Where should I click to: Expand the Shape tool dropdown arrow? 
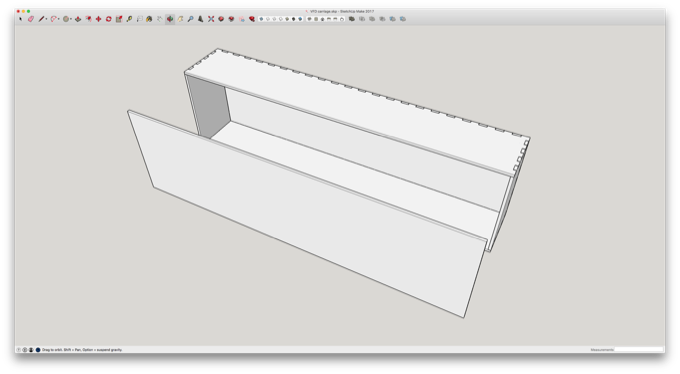point(71,19)
